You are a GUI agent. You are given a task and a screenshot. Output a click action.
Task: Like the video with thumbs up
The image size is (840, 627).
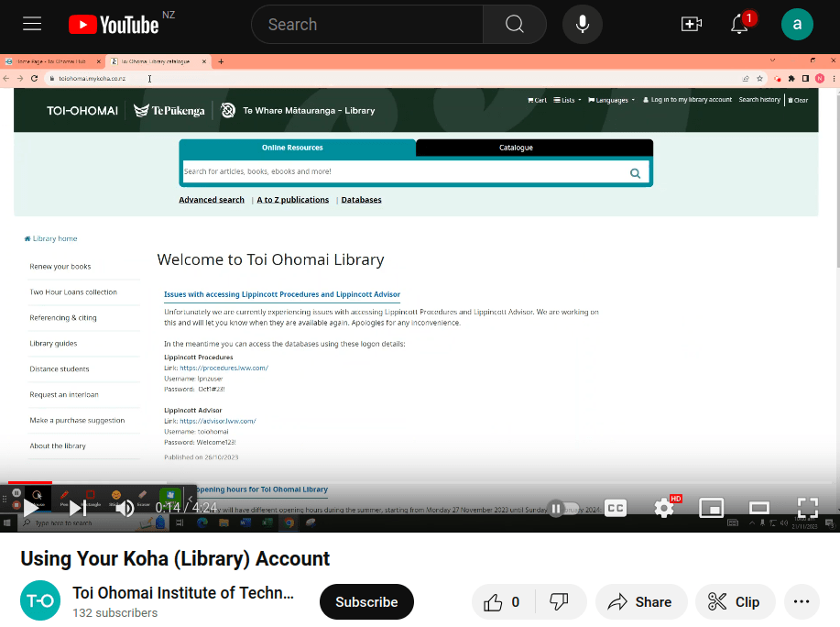point(502,602)
